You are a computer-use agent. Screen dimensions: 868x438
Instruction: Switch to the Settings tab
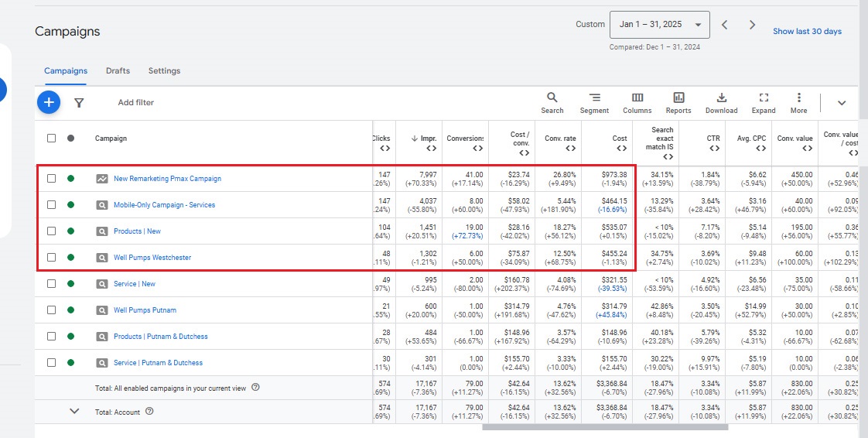pos(164,71)
